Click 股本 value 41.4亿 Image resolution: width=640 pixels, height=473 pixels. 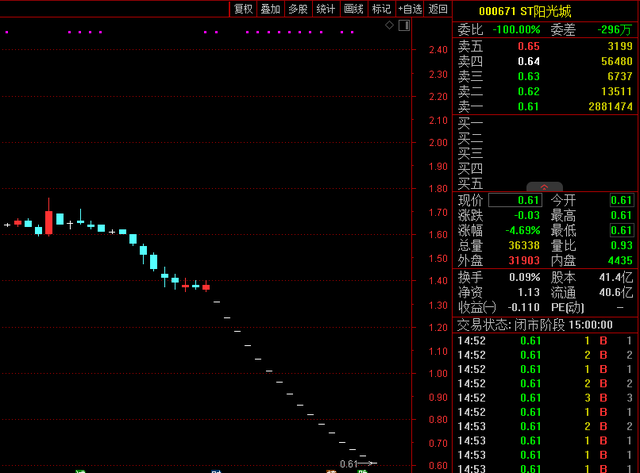coord(616,278)
